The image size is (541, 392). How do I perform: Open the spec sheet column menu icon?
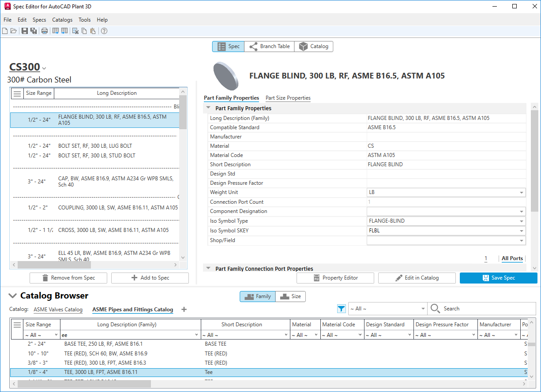pyautogui.click(x=17, y=93)
